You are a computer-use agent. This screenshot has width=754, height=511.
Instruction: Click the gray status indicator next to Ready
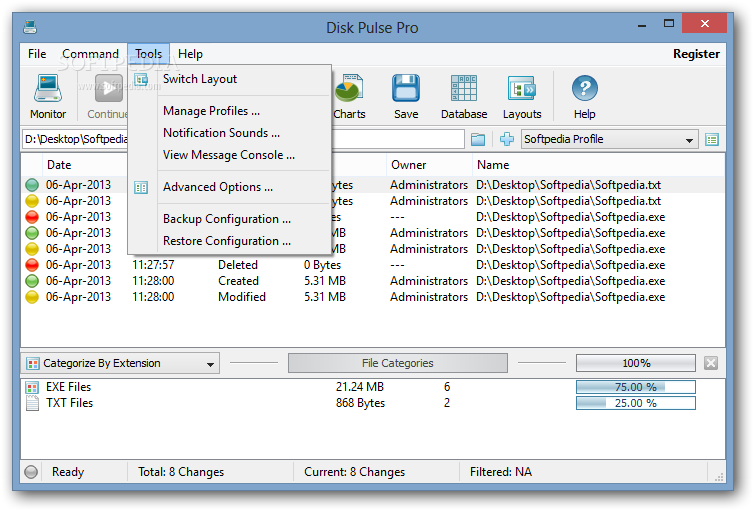(31, 472)
